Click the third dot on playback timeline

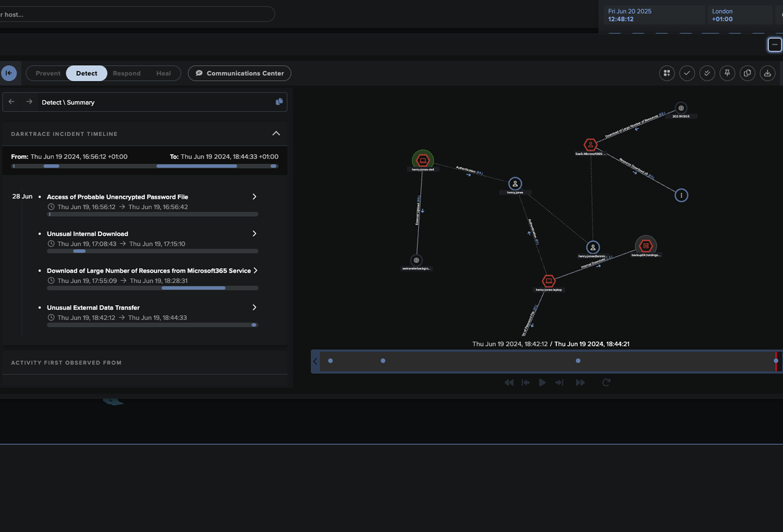tap(578, 361)
